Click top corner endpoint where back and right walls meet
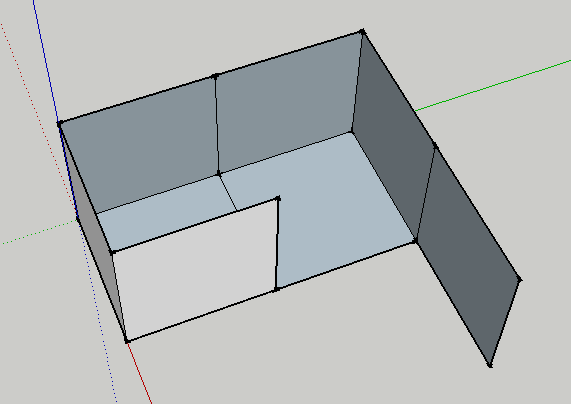 (362, 32)
